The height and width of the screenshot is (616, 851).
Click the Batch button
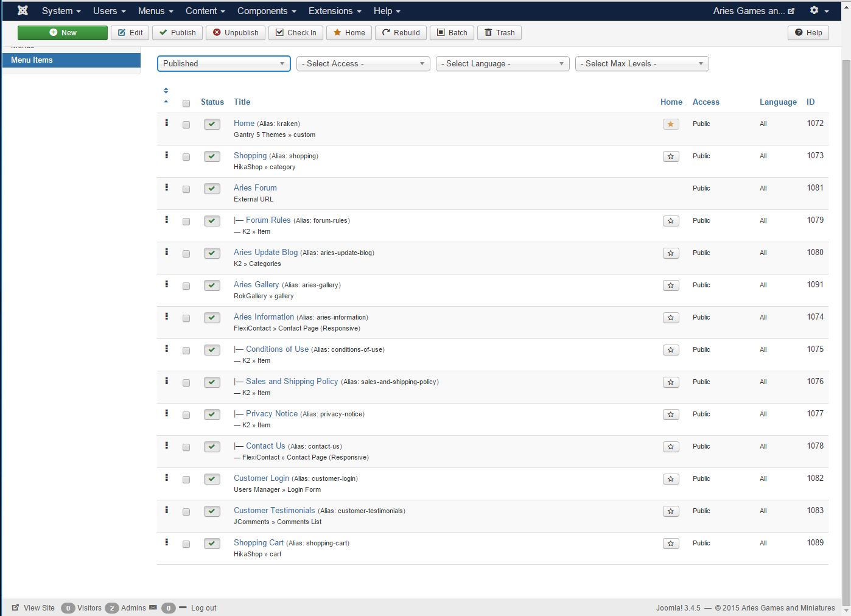(x=452, y=33)
